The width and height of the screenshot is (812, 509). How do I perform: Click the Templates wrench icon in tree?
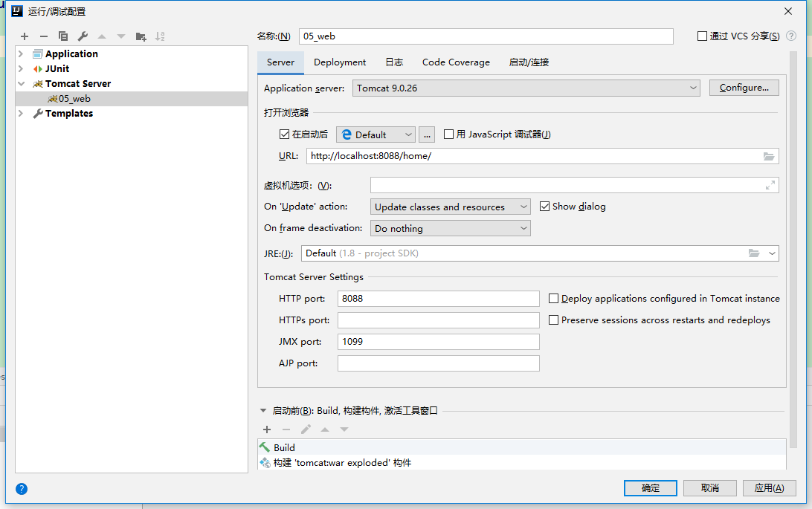[38, 113]
